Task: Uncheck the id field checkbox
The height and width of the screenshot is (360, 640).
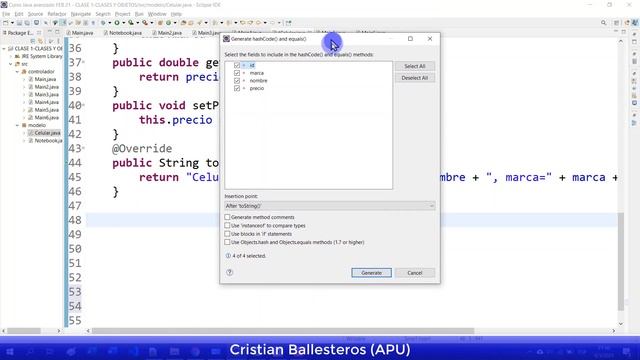Action: (237, 65)
